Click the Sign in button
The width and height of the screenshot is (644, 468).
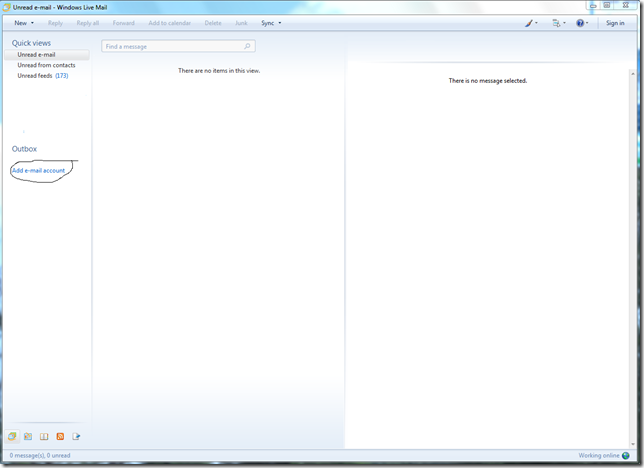pyautogui.click(x=615, y=23)
